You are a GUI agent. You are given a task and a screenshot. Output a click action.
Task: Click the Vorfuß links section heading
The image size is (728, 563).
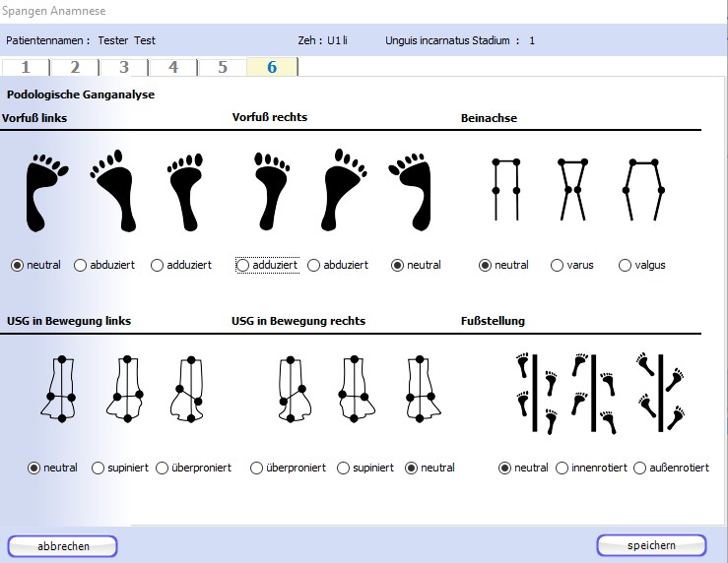34,118
